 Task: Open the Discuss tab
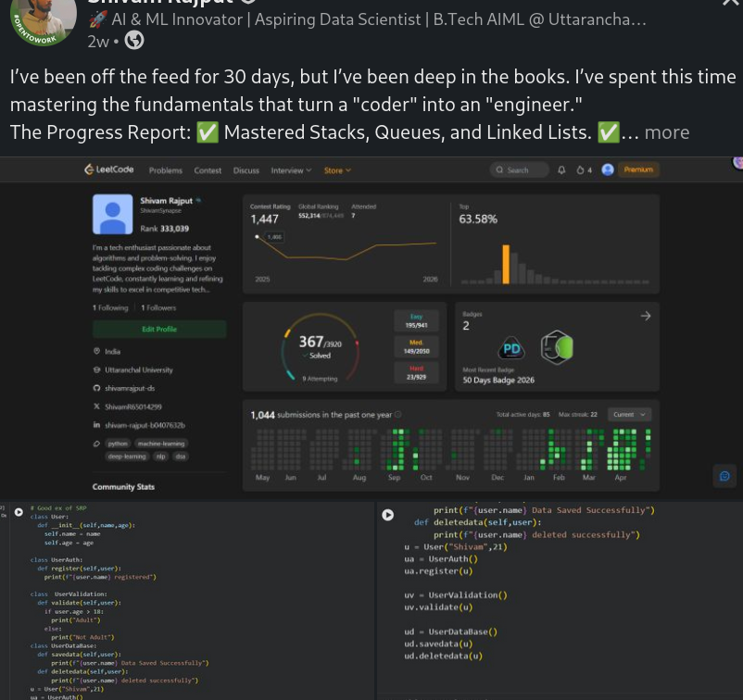pos(246,170)
